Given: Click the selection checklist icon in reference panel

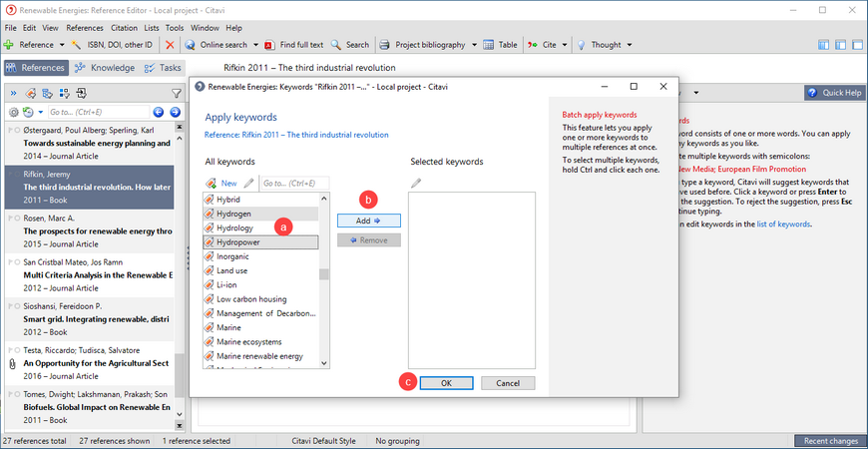Looking at the screenshot, I should click(x=64, y=93).
